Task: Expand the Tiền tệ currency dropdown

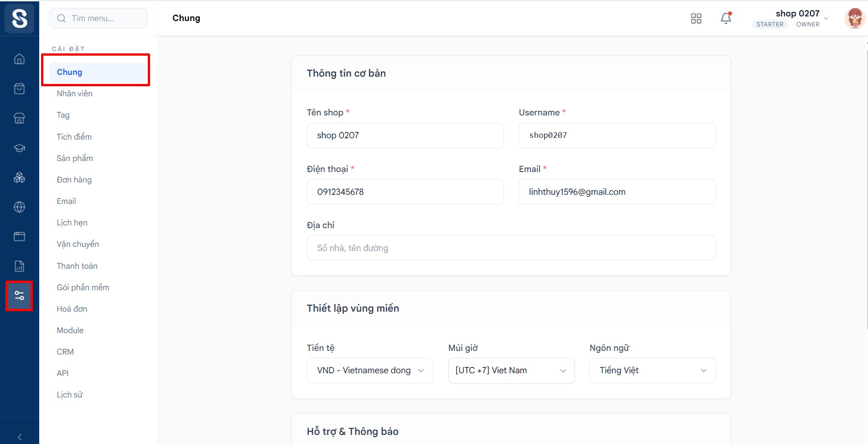Action: click(x=370, y=371)
